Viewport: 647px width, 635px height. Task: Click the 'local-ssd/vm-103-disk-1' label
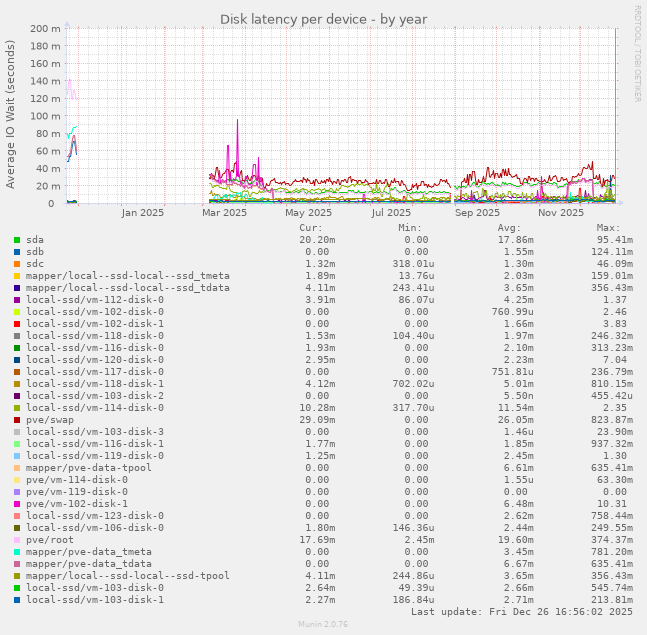point(95,600)
